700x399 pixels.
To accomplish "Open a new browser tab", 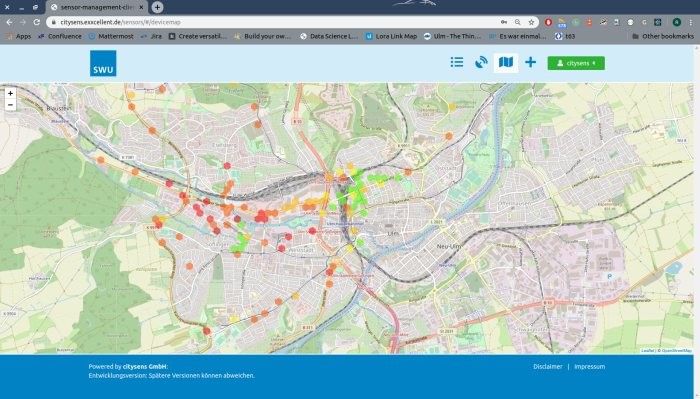I will coord(157,7).
